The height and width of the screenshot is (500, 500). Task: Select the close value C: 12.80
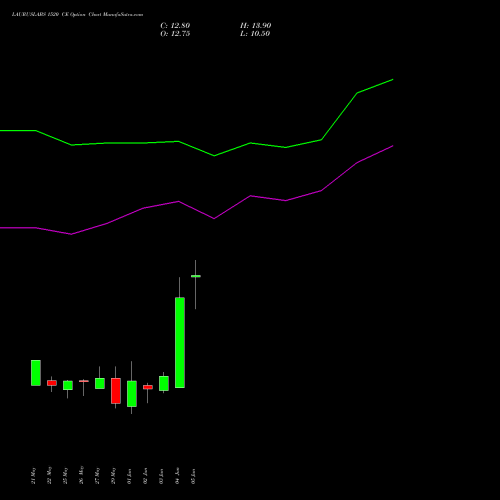(x=175, y=26)
